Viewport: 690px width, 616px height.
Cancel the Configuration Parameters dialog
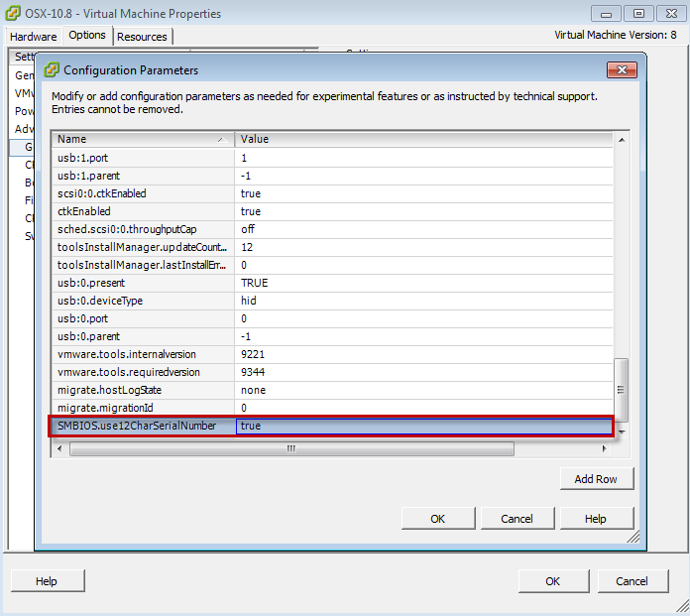point(517,518)
